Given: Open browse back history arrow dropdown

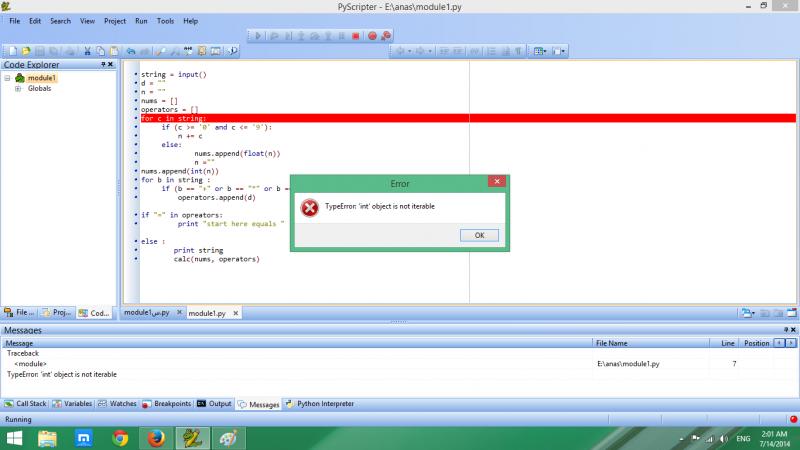Looking at the screenshot, I should [x=409, y=51].
